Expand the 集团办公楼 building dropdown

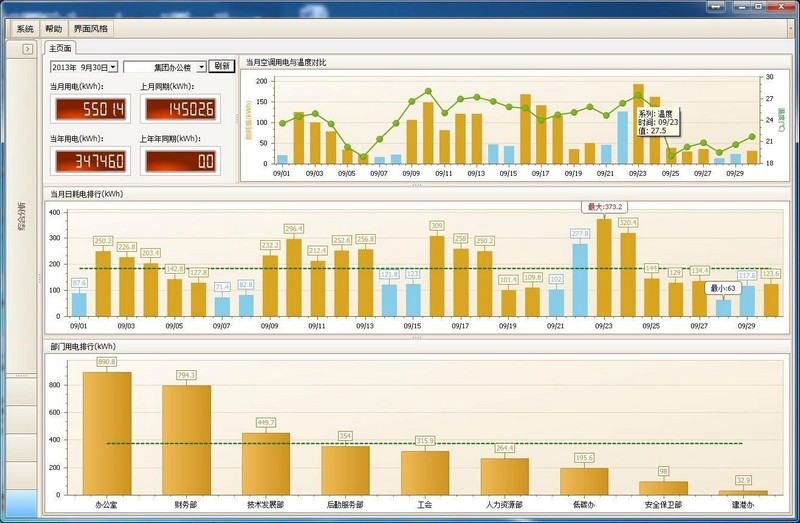201,67
